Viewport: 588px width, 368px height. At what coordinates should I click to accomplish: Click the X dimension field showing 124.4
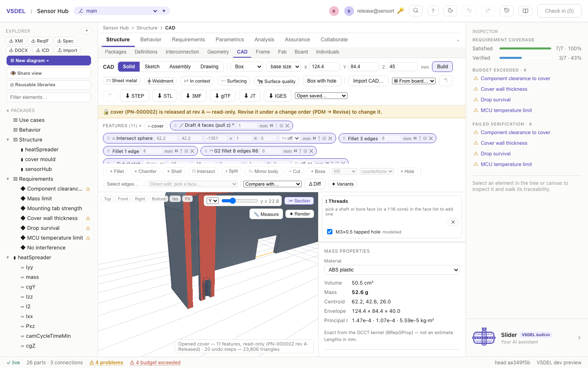pyautogui.click(x=325, y=67)
